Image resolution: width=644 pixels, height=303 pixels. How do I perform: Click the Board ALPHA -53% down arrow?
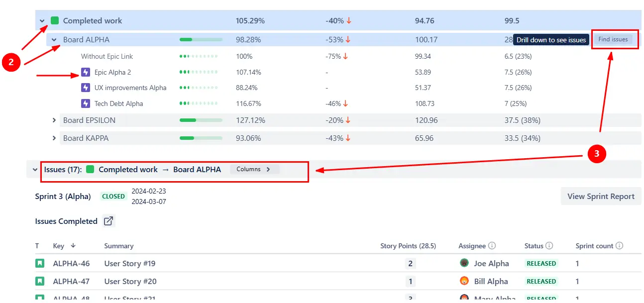pos(348,40)
